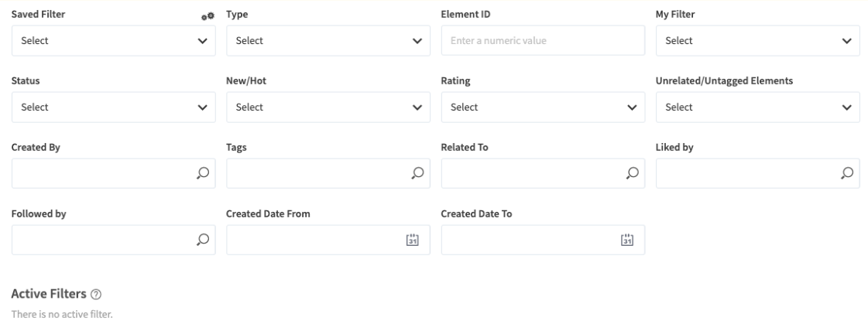
Task: Expand the Status dropdown
Action: click(x=113, y=107)
